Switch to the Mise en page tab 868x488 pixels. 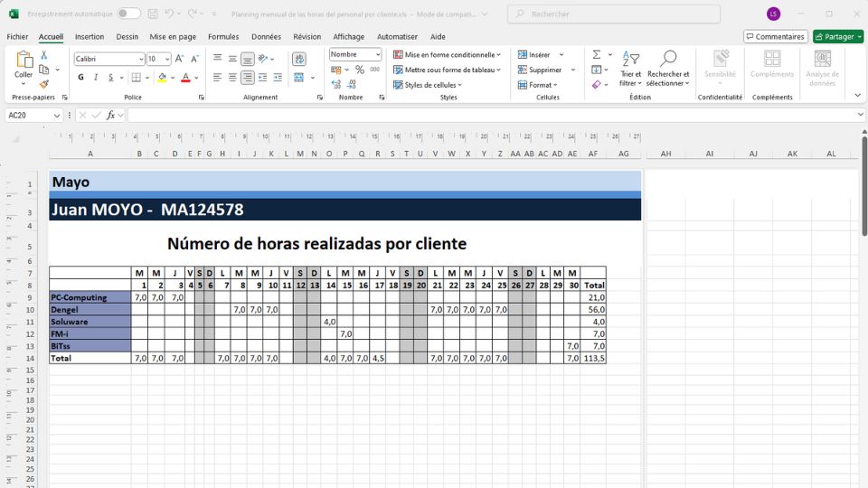[x=173, y=36]
